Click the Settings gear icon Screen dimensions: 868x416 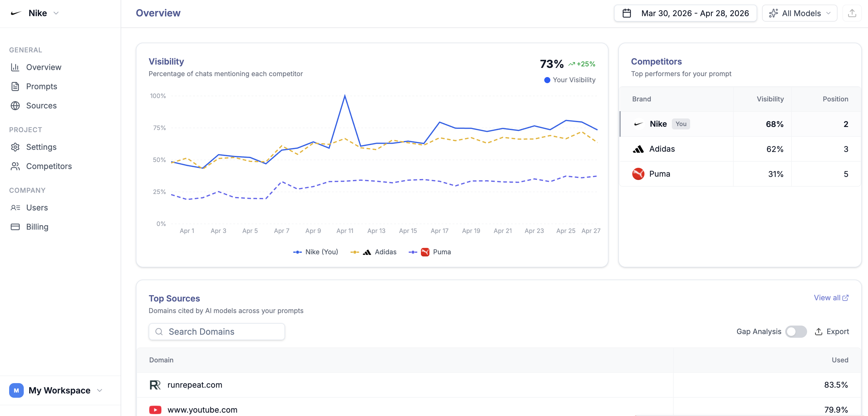pyautogui.click(x=15, y=147)
